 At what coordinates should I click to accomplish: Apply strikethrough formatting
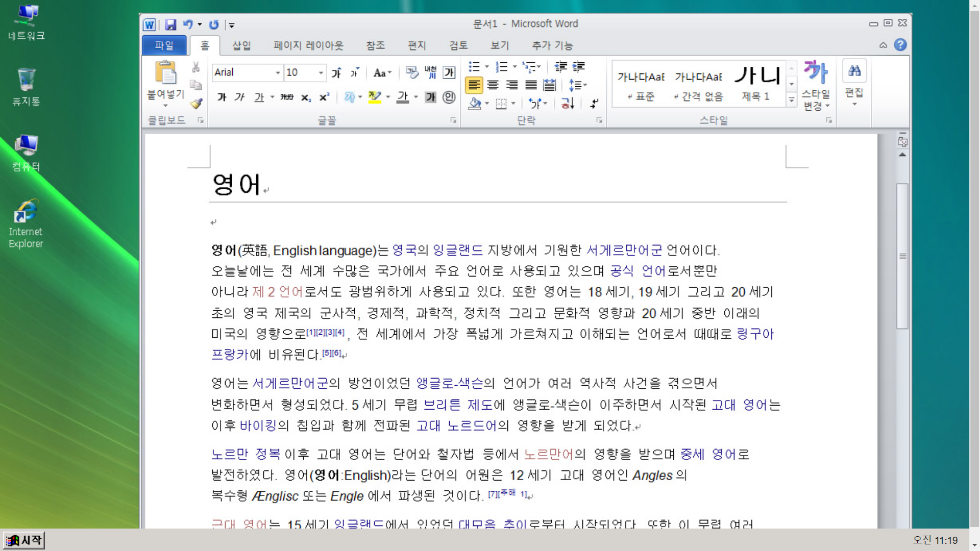click(287, 97)
